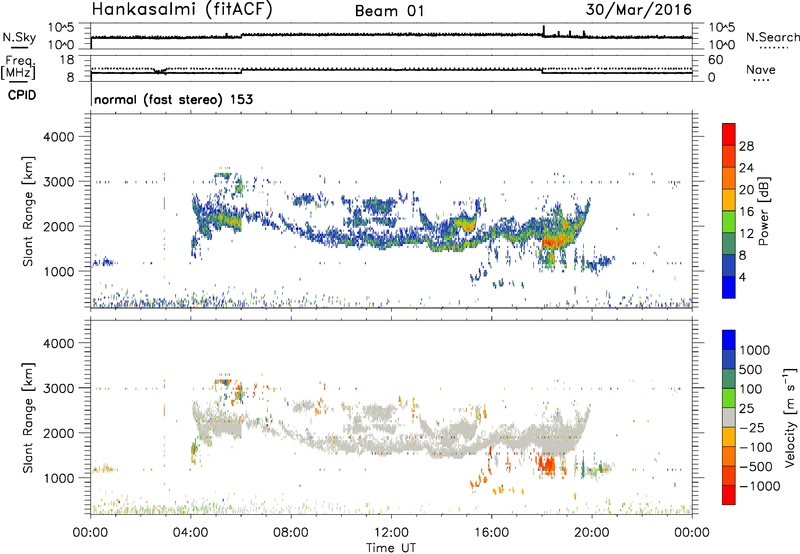Click the "Time UT" axis title
800x554 pixels.
tap(391, 547)
